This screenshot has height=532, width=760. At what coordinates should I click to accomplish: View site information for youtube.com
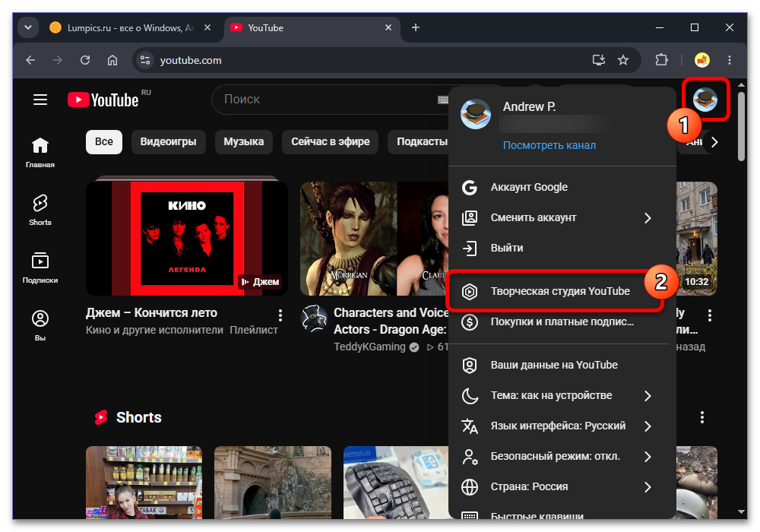click(x=145, y=60)
